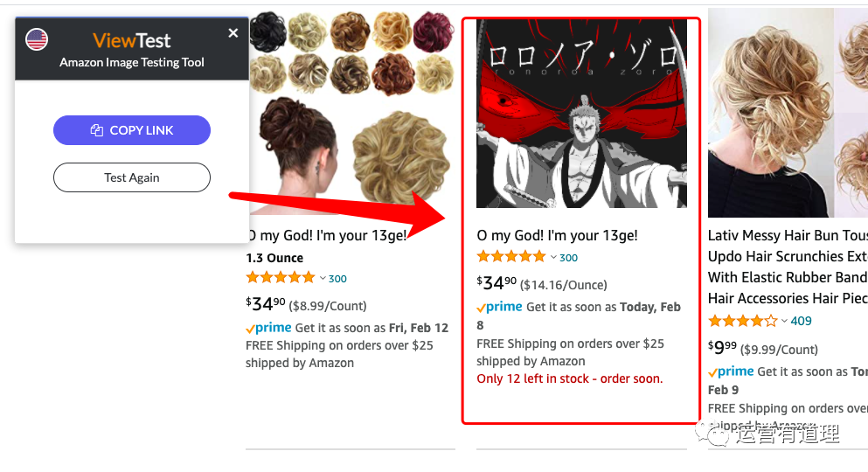The height and width of the screenshot is (472, 868).
Task: Open highlighted 'O my God! I'm your 13ge!' title
Action: [x=557, y=235]
